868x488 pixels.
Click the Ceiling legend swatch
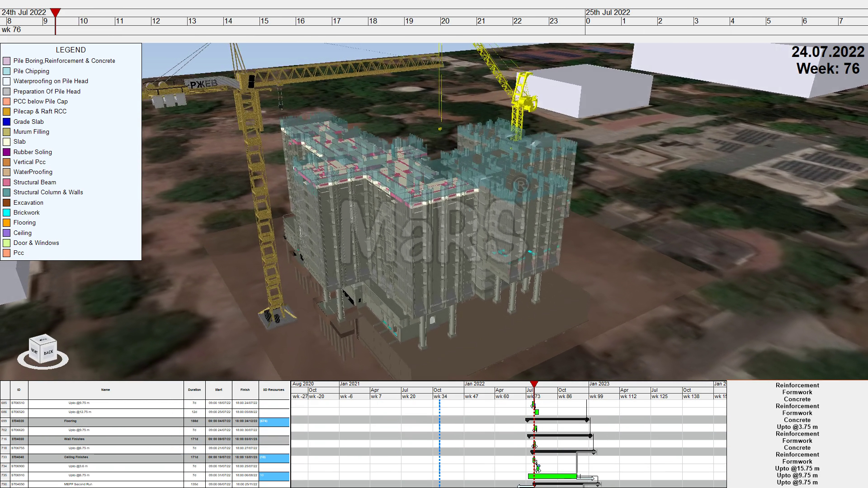coord(6,233)
